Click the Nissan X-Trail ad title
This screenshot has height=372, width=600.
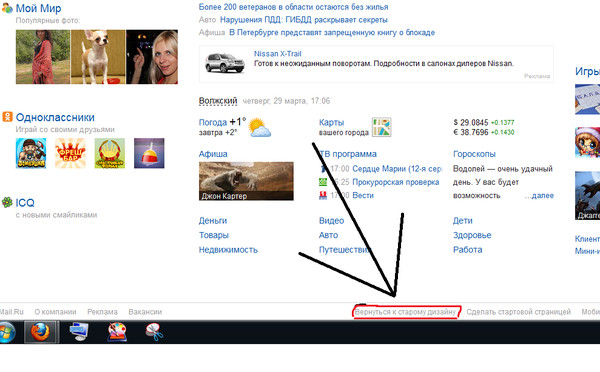[277, 54]
